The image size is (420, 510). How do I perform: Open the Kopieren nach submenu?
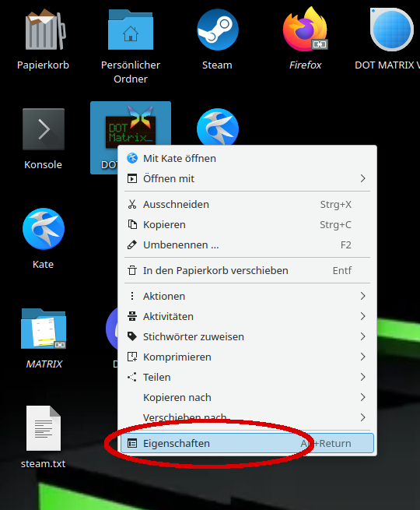(247, 397)
